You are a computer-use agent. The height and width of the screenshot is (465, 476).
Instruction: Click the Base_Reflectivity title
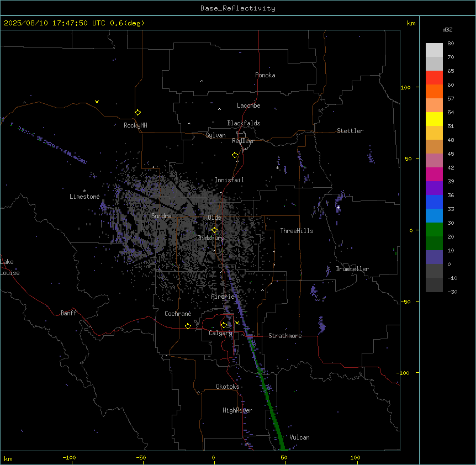click(x=238, y=8)
